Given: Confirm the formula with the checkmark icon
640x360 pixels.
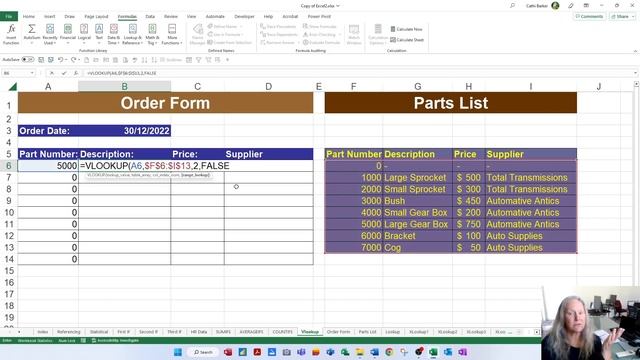Looking at the screenshot, I should [x=64, y=73].
